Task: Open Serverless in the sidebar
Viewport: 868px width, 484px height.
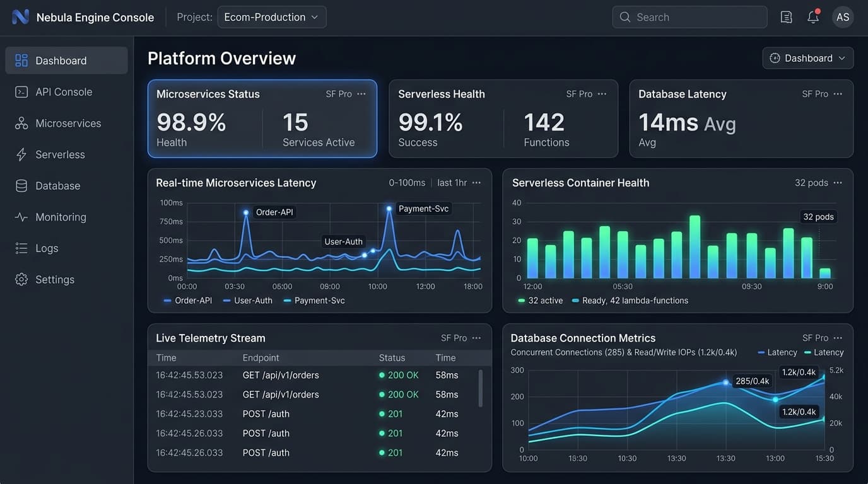Action: (66, 154)
